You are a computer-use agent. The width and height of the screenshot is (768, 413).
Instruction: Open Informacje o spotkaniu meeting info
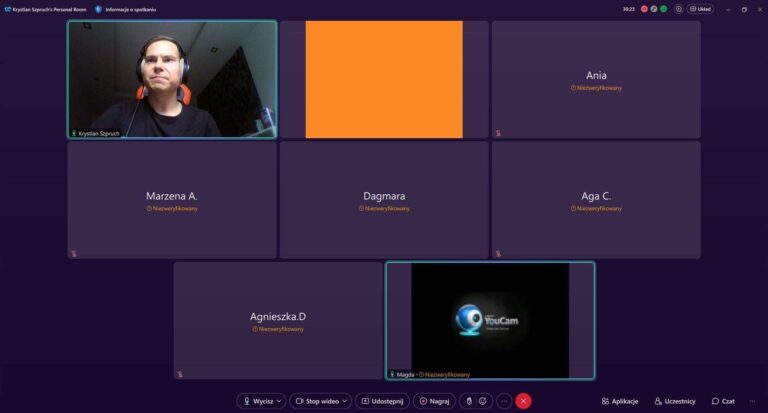click(127, 9)
